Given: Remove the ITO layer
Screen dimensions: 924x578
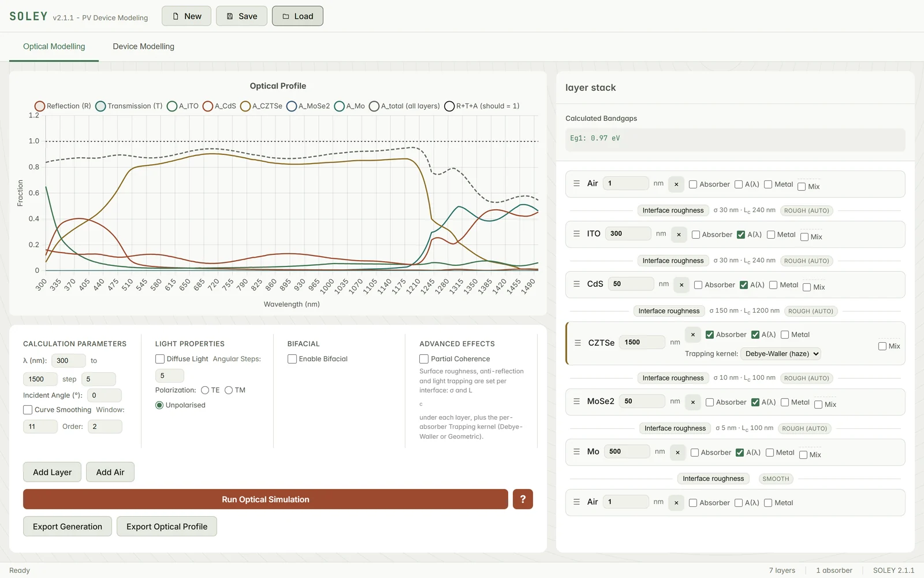Looking at the screenshot, I should pyautogui.click(x=679, y=234).
